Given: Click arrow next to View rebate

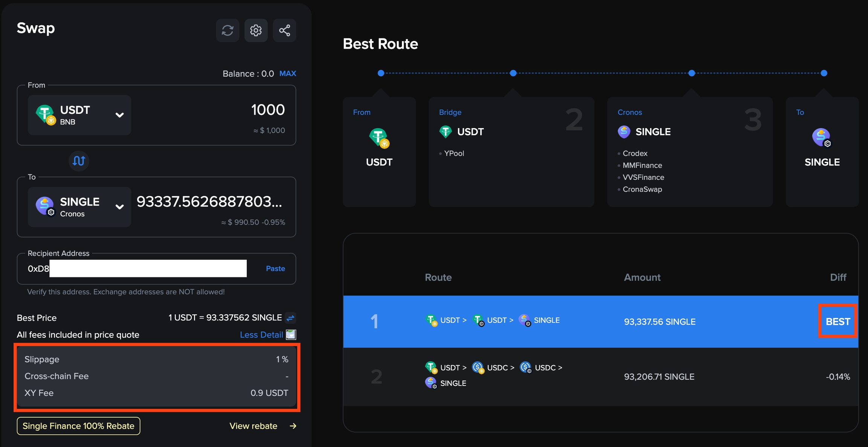Looking at the screenshot, I should [293, 426].
